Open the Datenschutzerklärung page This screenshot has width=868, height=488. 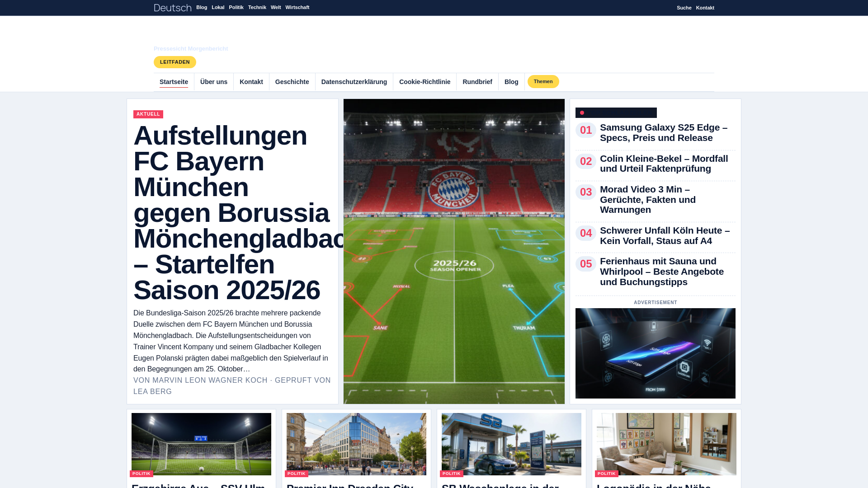pos(354,82)
